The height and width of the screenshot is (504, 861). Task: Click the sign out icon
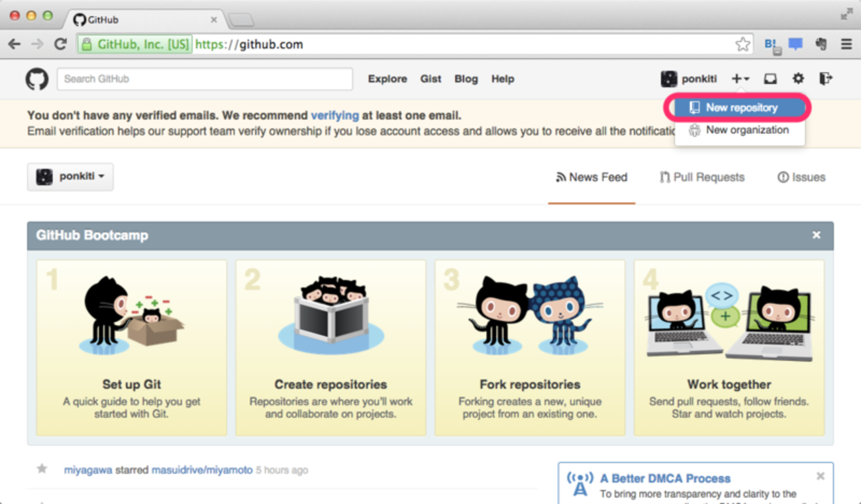pos(826,79)
